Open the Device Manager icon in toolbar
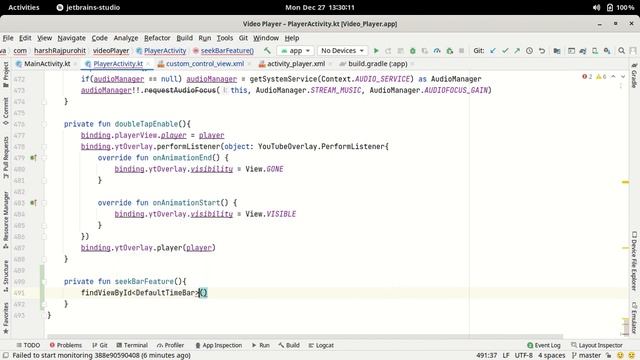The width and height of the screenshot is (640, 360). click(x=595, y=51)
